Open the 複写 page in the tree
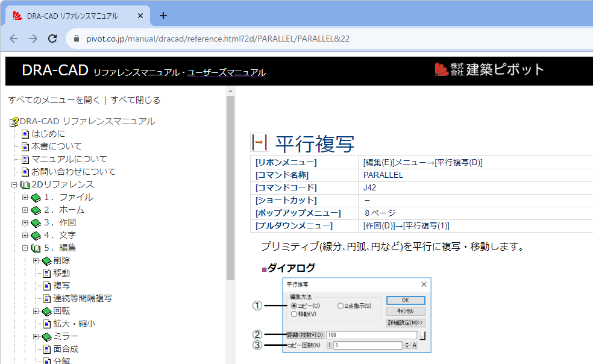This screenshot has height=364, width=593. pyautogui.click(x=61, y=286)
